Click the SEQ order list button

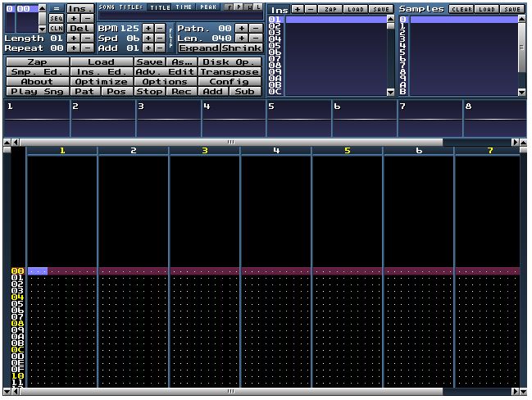pyautogui.click(x=57, y=18)
